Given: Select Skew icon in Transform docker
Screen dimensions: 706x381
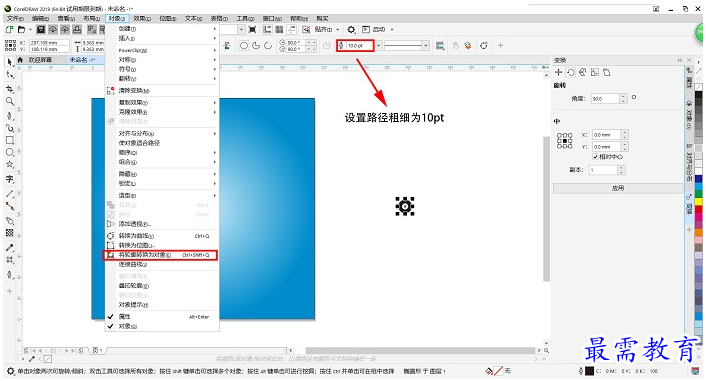Looking at the screenshot, I should (607, 73).
